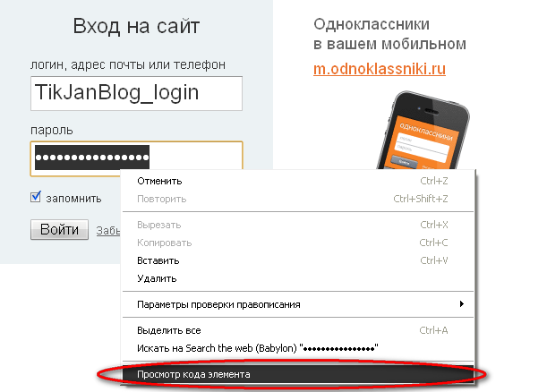Choose 'Выделить все' menu entry
Image resolution: width=547 pixels, height=392 pixels.
(x=298, y=330)
